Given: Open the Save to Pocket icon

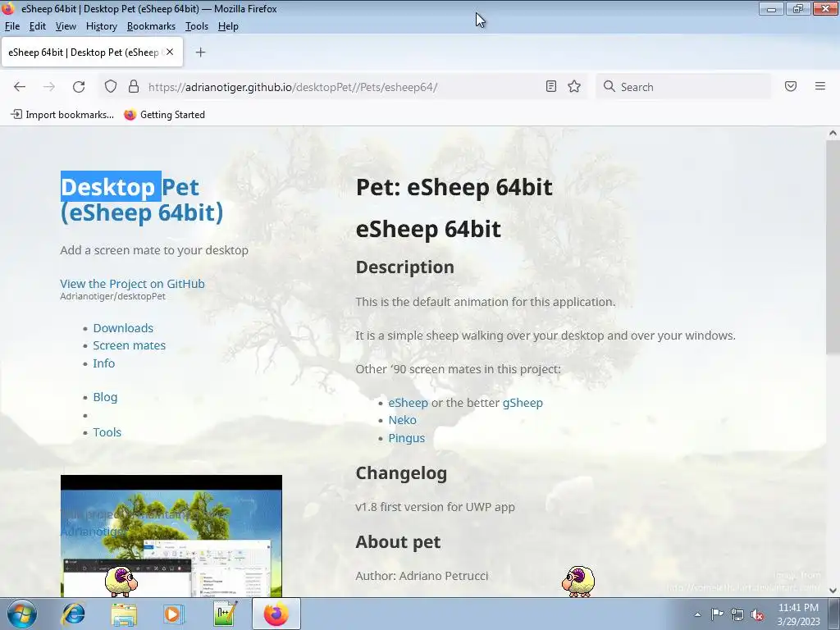Looking at the screenshot, I should point(791,86).
